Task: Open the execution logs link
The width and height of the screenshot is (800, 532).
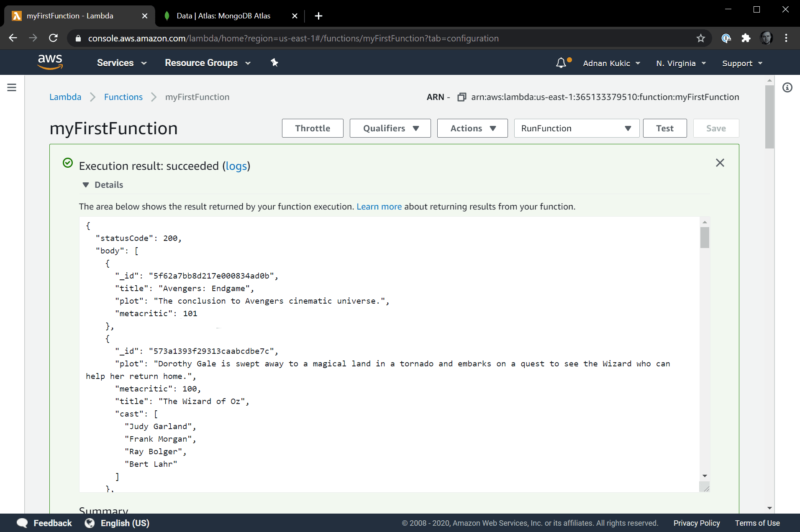Action: (x=236, y=166)
